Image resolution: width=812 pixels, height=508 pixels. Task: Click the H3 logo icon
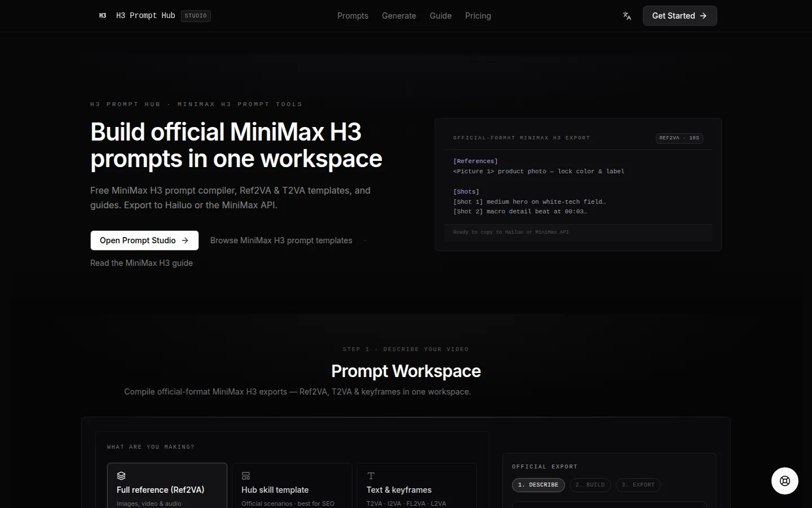click(x=103, y=16)
